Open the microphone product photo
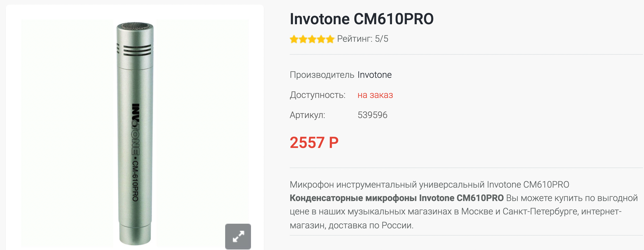The height and width of the screenshot is (250, 644). pos(135,134)
